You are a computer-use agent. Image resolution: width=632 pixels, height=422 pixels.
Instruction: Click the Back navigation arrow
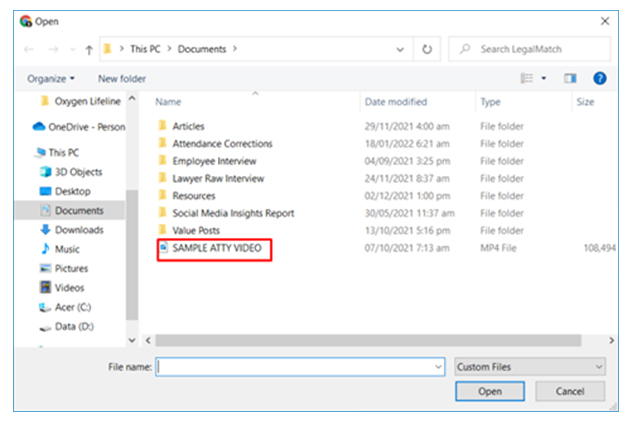coord(29,50)
